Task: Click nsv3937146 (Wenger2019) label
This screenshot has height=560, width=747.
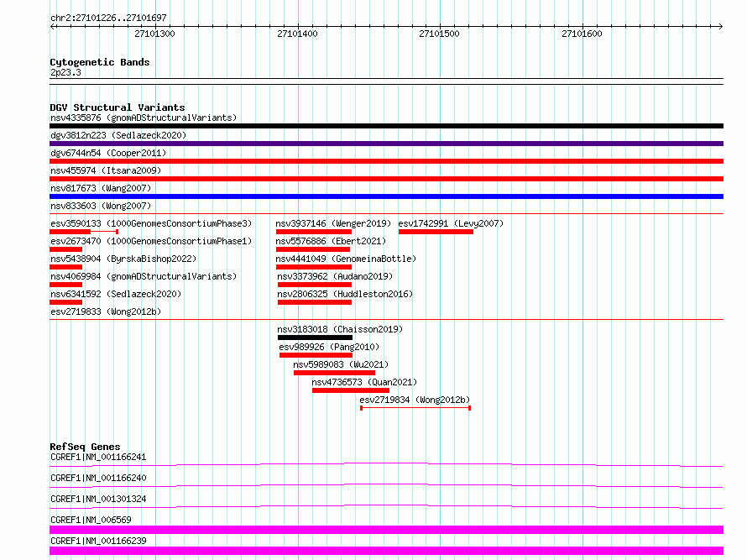Action: click(x=333, y=223)
